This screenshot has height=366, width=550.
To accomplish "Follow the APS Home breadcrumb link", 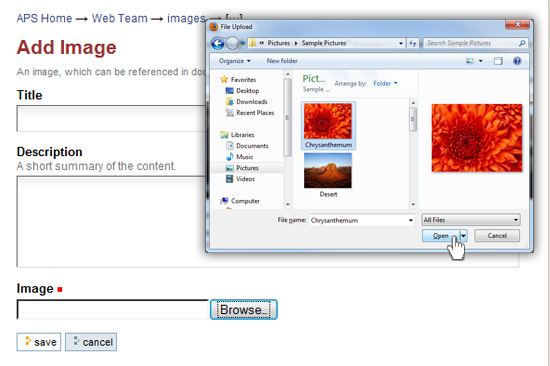I will [x=44, y=18].
